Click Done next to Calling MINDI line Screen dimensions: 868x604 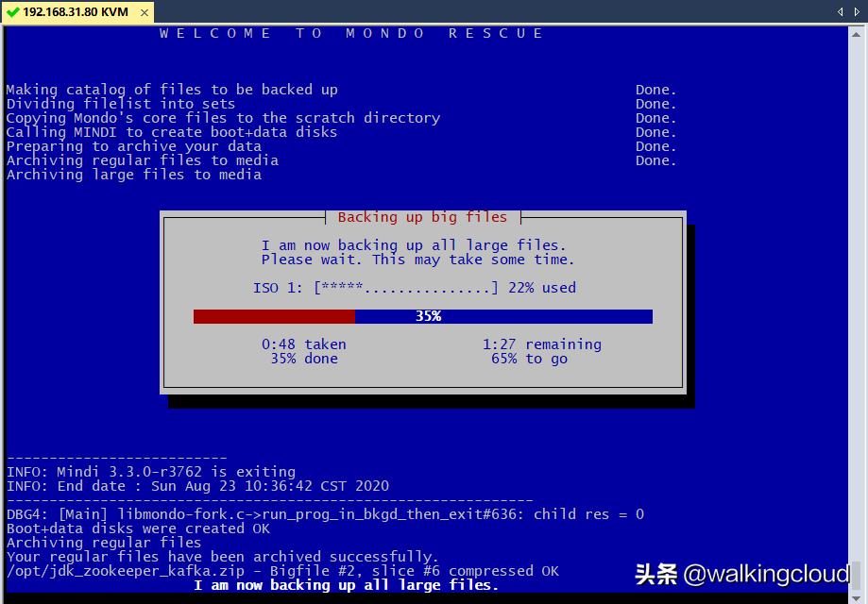click(x=655, y=131)
